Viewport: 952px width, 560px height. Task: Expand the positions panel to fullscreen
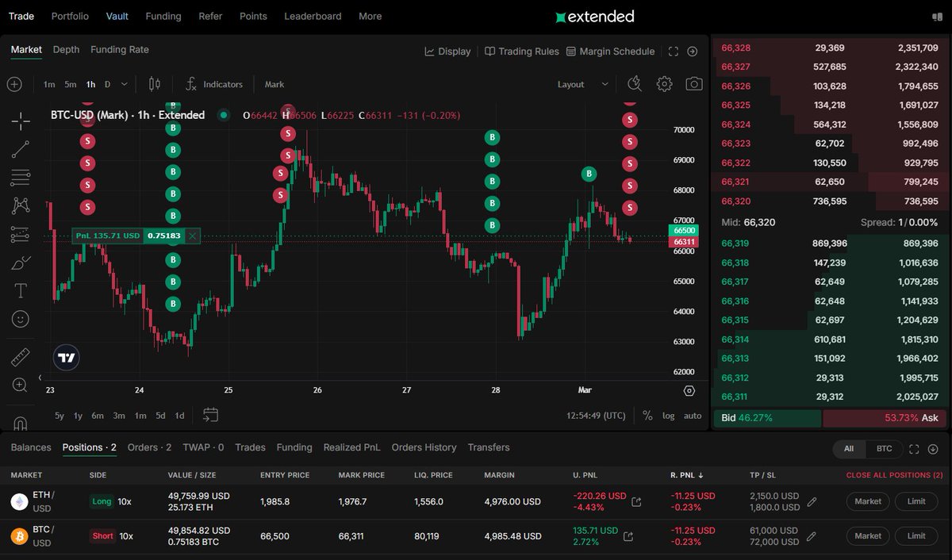click(x=914, y=449)
